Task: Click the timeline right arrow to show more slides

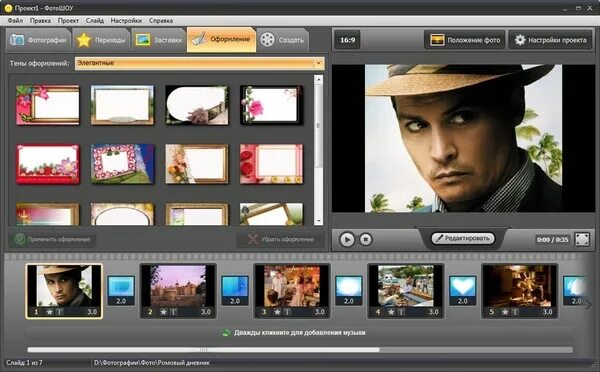Action: (589, 305)
